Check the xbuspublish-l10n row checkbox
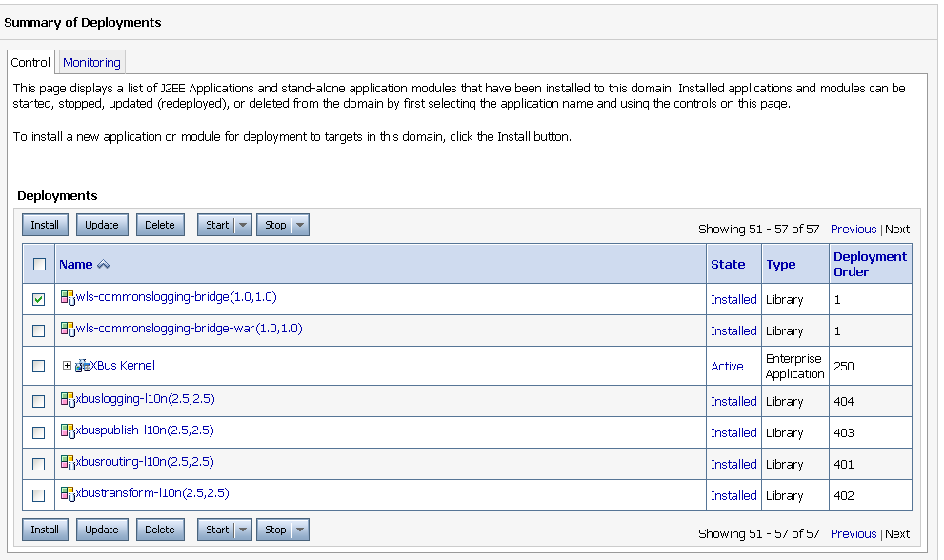Screen dimensions: 944x560 tap(38, 432)
